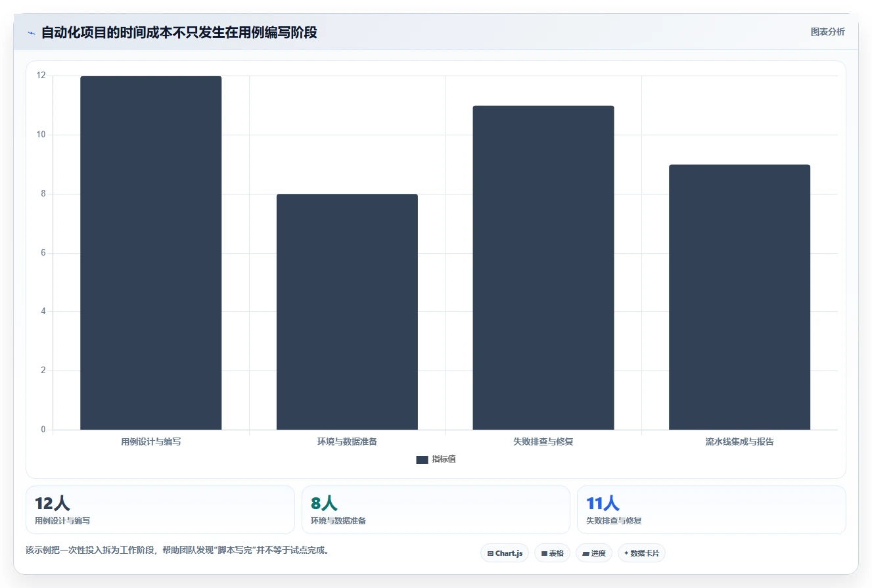Click card caption 失败排查与修复 under 11人
This screenshot has width=872, height=588.
tap(614, 521)
